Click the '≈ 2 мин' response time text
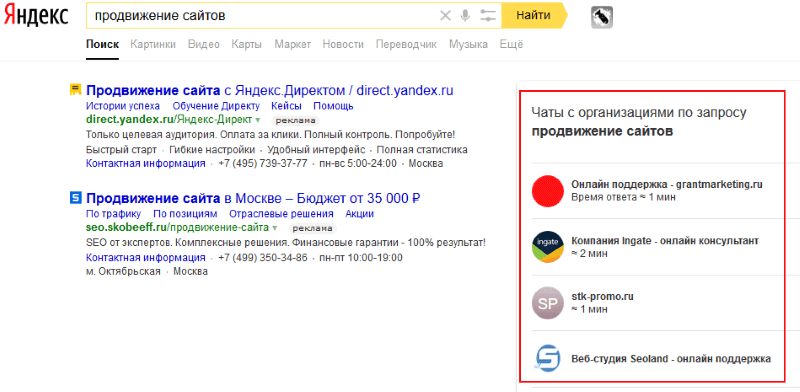Viewport: 800px width, 392px height. [589, 254]
